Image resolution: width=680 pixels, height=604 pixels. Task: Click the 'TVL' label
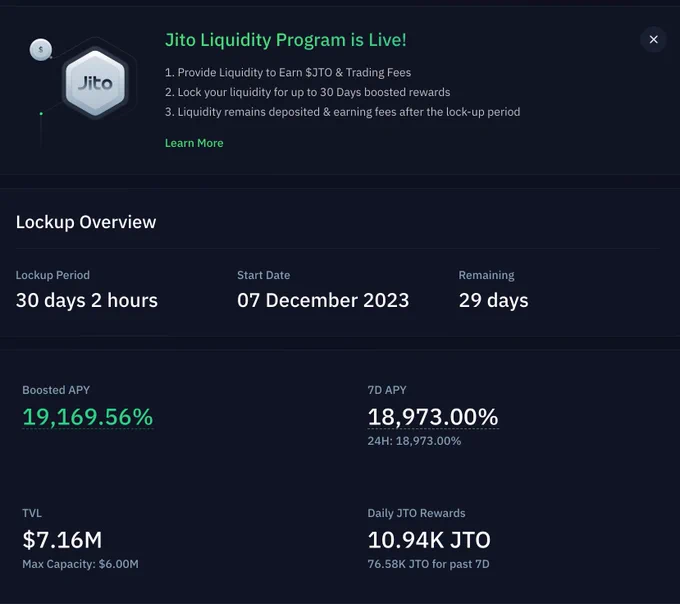pos(32,513)
